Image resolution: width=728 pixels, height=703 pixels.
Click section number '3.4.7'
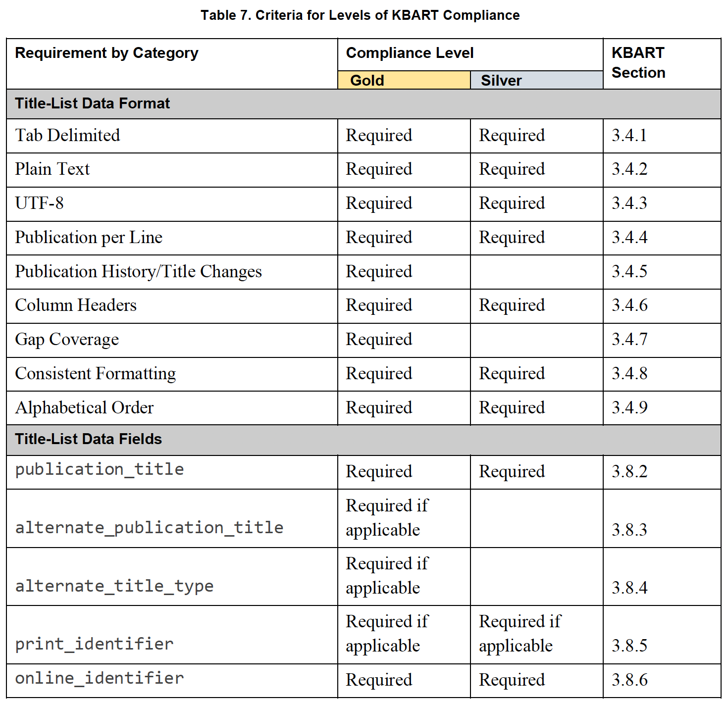(x=629, y=339)
